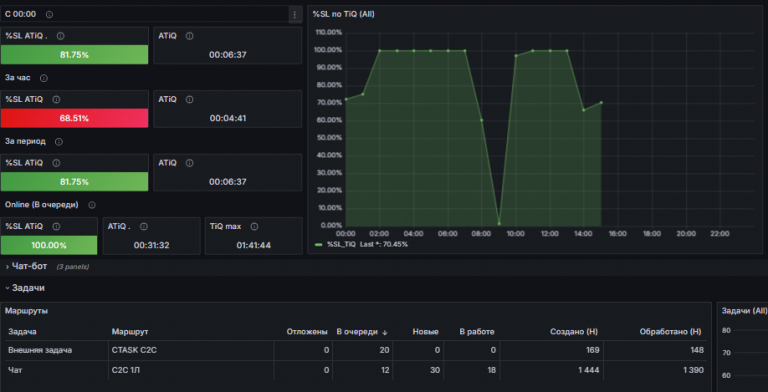Click info icon on TiQ max panel
Viewport: 768px width, 392px height.
tap(254, 226)
